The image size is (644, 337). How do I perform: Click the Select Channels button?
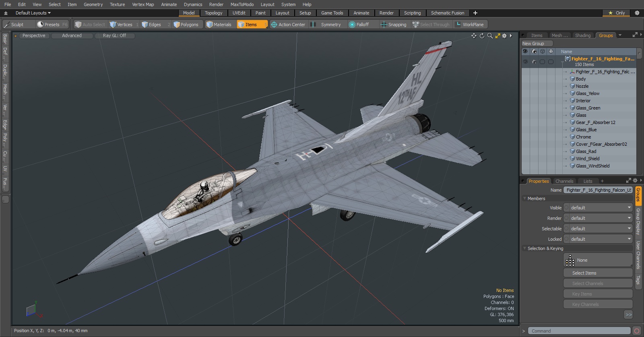[598, 283]
